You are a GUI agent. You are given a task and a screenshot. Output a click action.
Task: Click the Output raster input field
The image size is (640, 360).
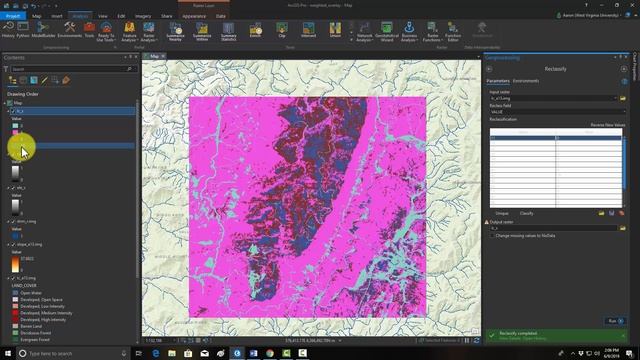(x=553, y=228)
